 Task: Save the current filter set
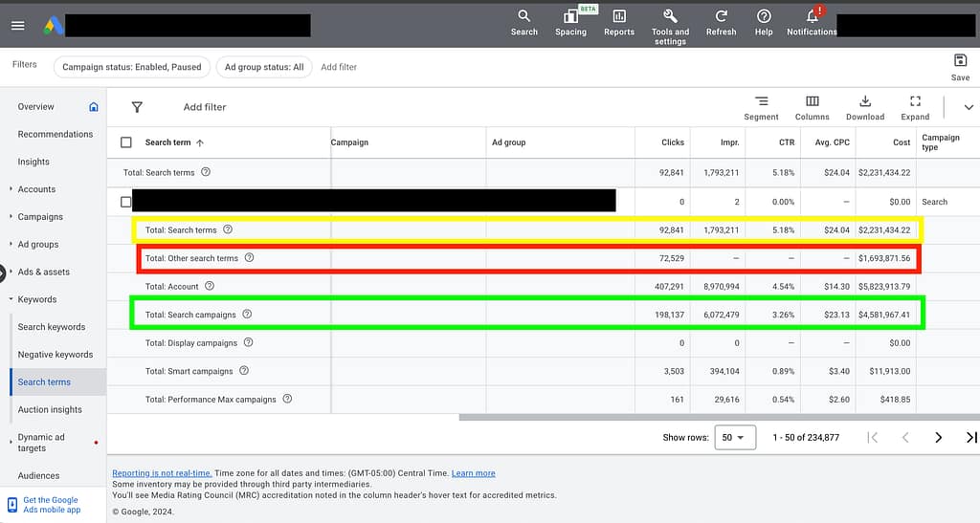960,67
